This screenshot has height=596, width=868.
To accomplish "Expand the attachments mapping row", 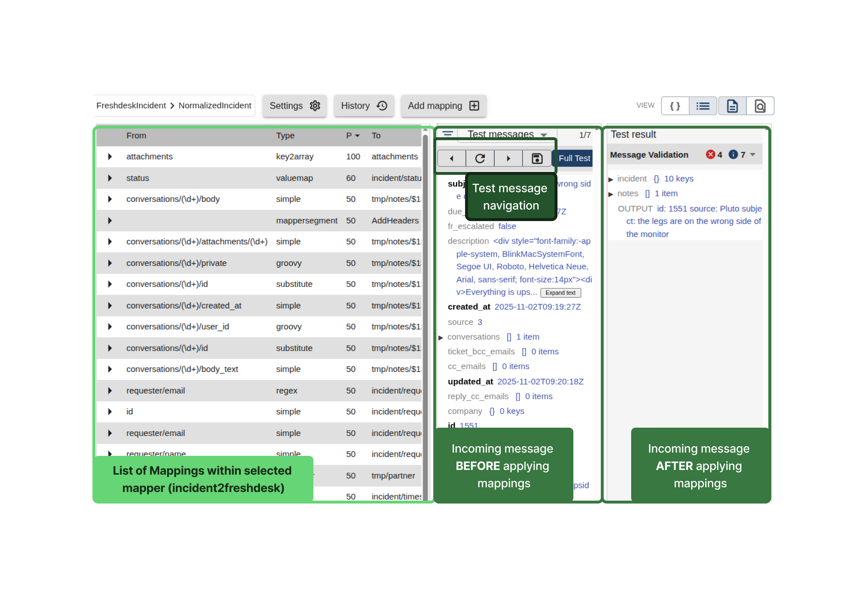I will 110,156.
